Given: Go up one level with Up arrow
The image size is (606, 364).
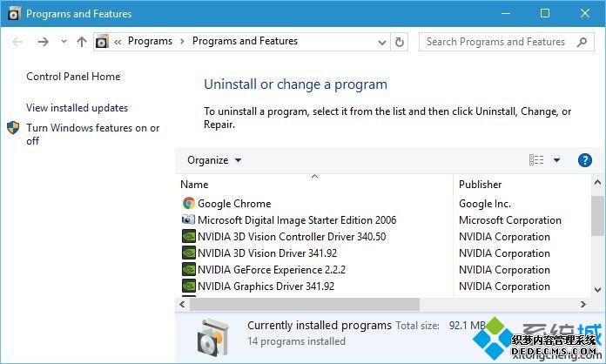Looking at the screenshot, I should [x=82, y=42].
